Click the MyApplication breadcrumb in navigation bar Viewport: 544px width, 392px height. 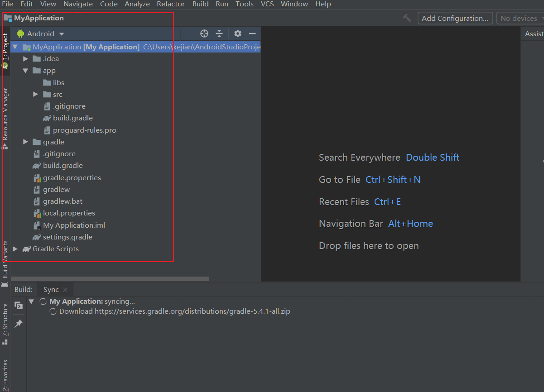(39, 18)
